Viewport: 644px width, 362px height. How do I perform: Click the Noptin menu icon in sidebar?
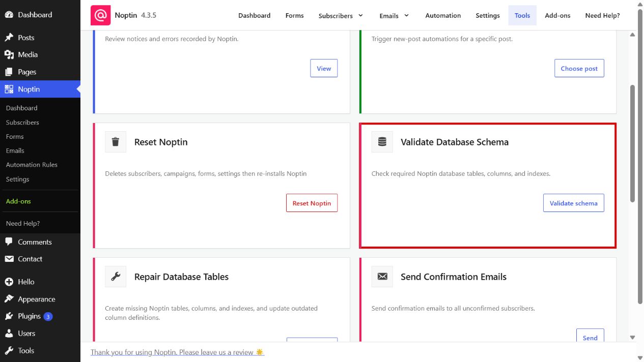pos(9,89)
